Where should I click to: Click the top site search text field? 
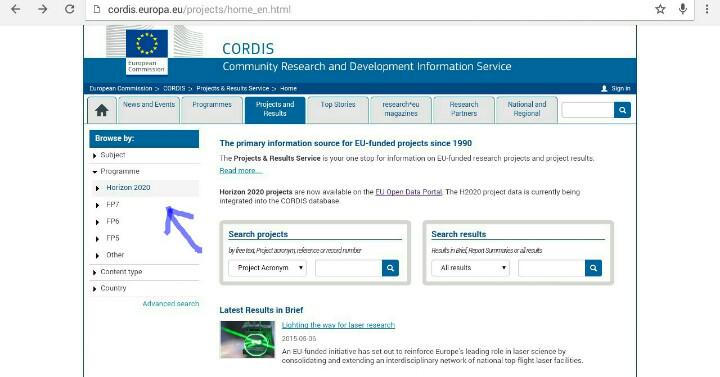click(588, 110)
